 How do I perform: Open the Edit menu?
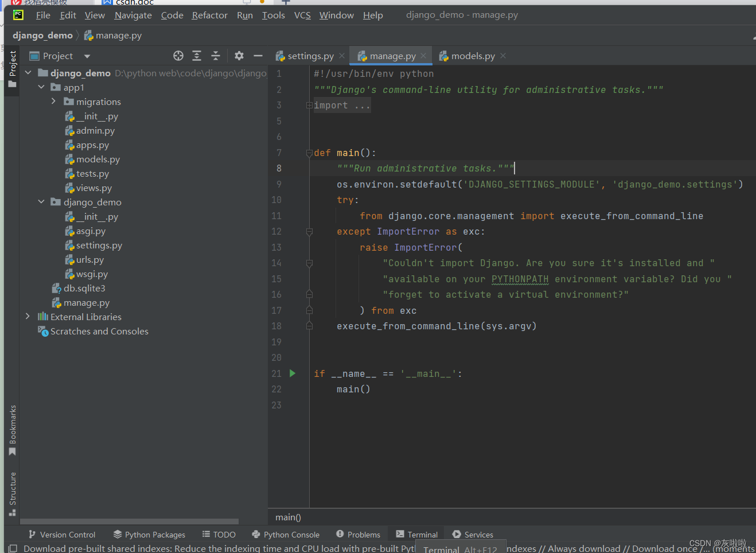[68, 15]
